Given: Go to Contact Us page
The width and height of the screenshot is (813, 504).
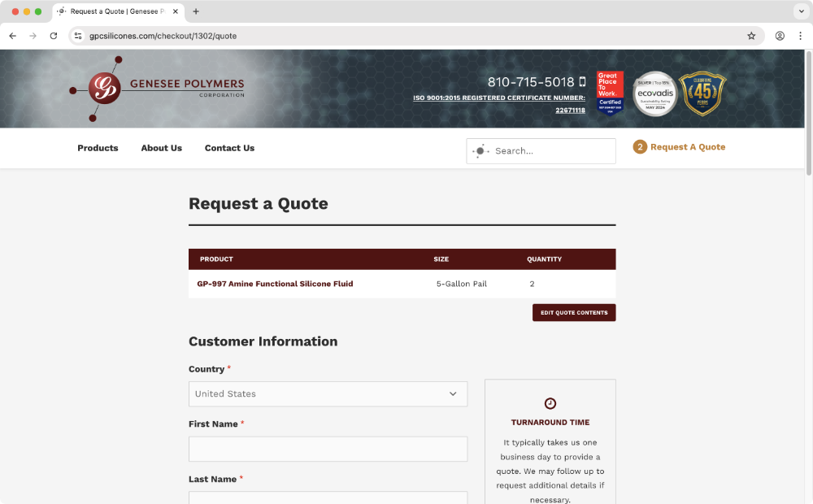Looking at the screenshot, I should [x=229, y=148].
